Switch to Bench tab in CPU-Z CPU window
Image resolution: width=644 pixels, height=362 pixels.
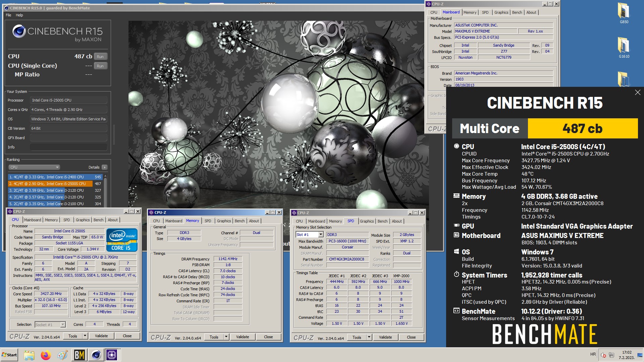coord(98,220)
